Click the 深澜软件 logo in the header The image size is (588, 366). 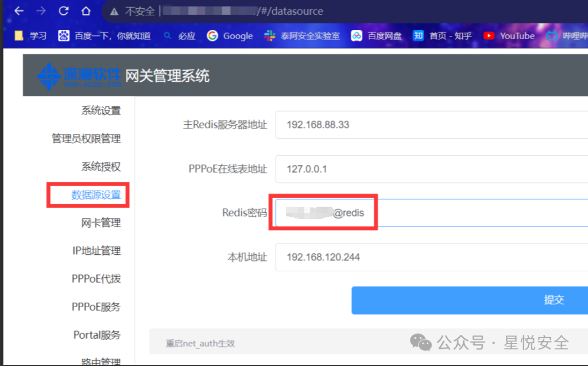(79, 76)
